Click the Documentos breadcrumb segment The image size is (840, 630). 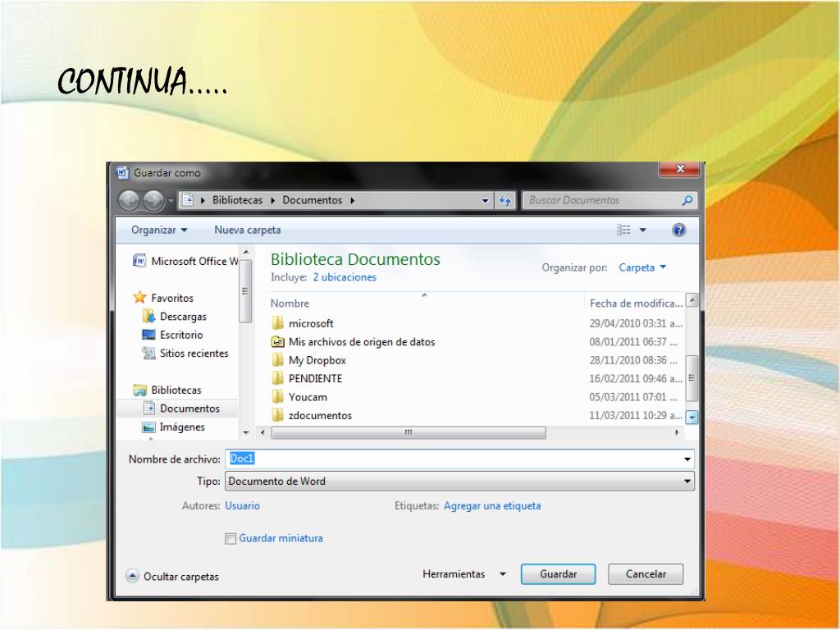[313, 200]
